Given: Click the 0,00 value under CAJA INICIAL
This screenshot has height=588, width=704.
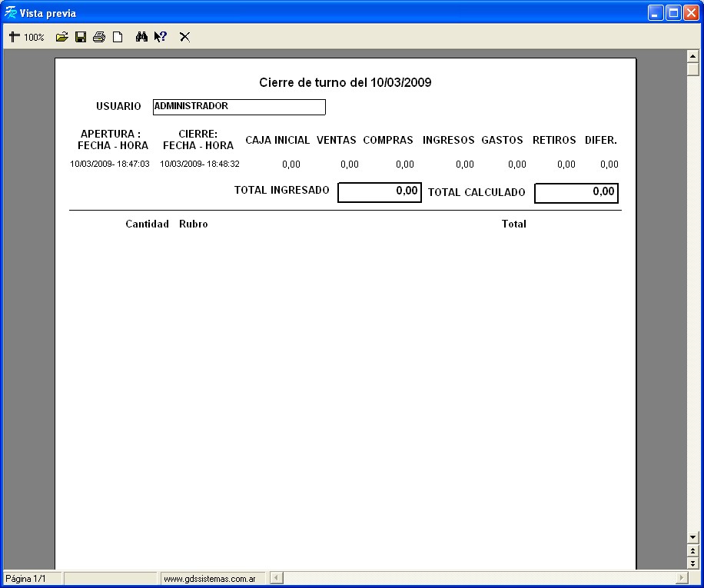Looking at the screenshot, I should coord(291,164).
